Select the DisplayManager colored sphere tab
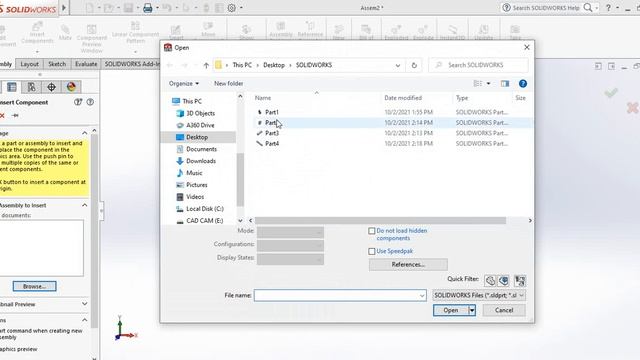 point(71,87)
